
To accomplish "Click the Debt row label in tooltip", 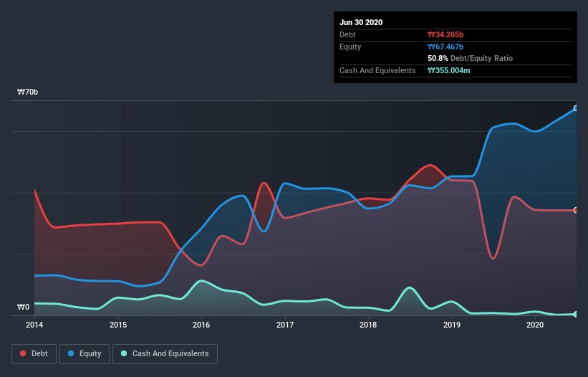I will click(347, 35).
